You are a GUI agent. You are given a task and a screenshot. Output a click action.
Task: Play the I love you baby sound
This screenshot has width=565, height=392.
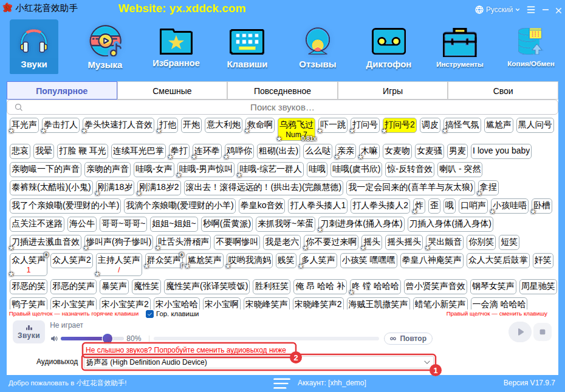click(x=501, y=151)
